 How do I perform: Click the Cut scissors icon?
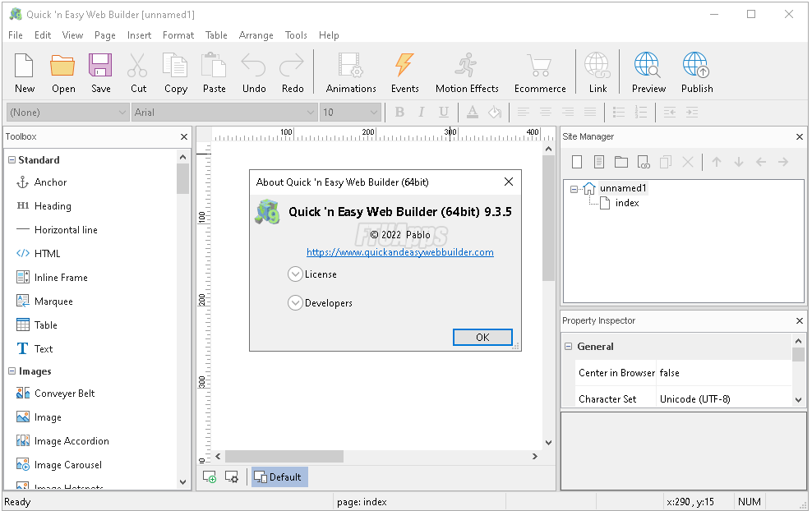click(x=138, y=72)
